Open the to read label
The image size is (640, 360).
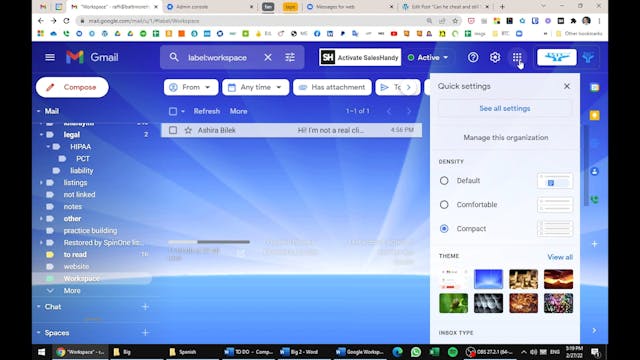(x=75, y=254)
